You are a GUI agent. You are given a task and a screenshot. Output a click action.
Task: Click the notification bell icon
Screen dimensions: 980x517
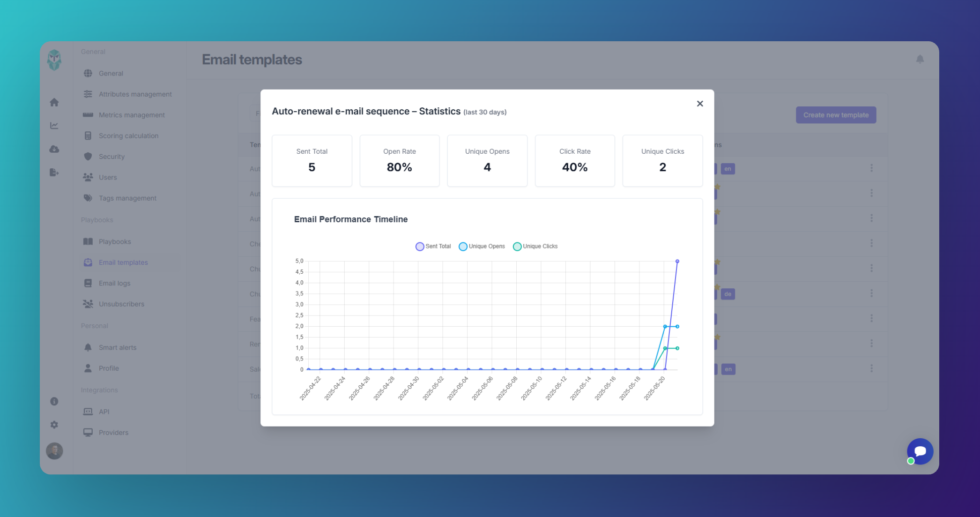click(x=920, y=59)
